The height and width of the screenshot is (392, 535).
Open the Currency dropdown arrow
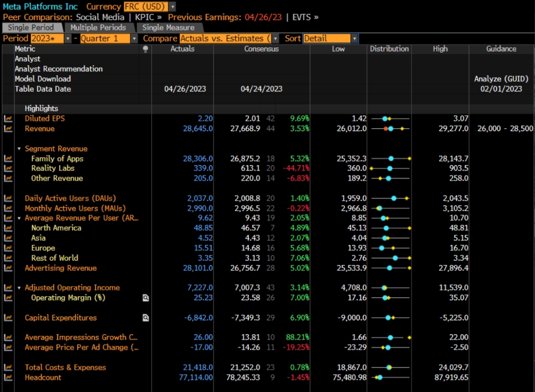pos(173,7)
